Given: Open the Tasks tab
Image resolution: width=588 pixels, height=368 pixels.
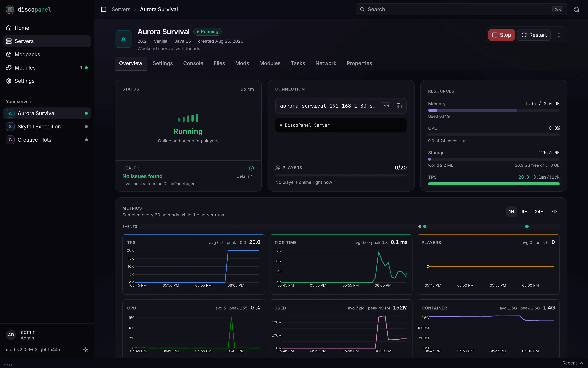Looking at the screenshot, I should [x=298, y=63].
